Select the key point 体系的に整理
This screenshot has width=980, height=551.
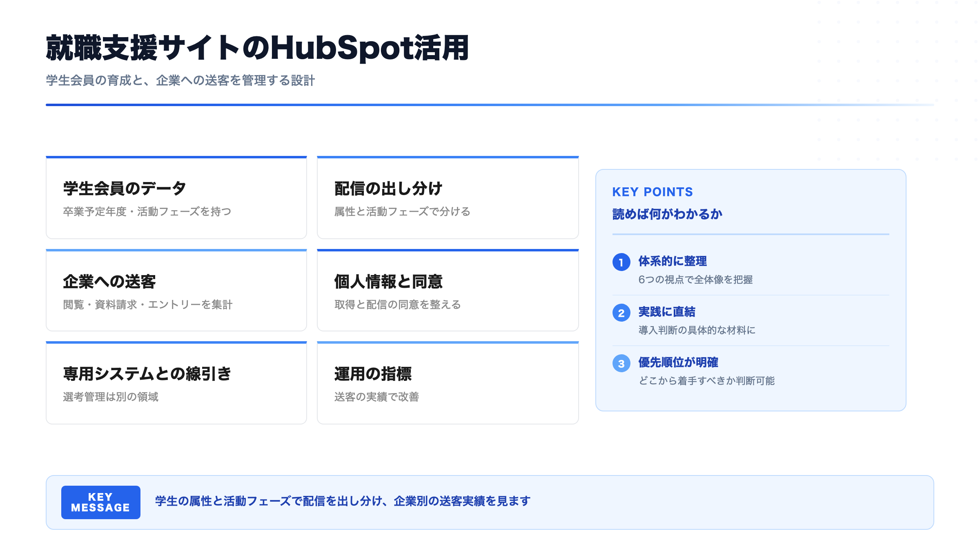coord(673,261)
